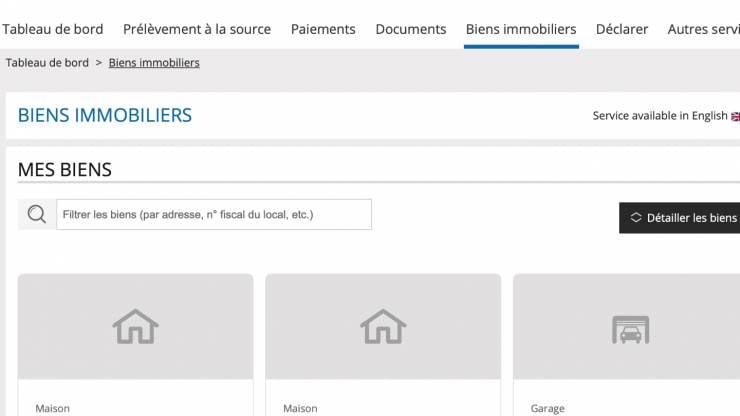Open the Autres services tab

click(x=703, y=29)
